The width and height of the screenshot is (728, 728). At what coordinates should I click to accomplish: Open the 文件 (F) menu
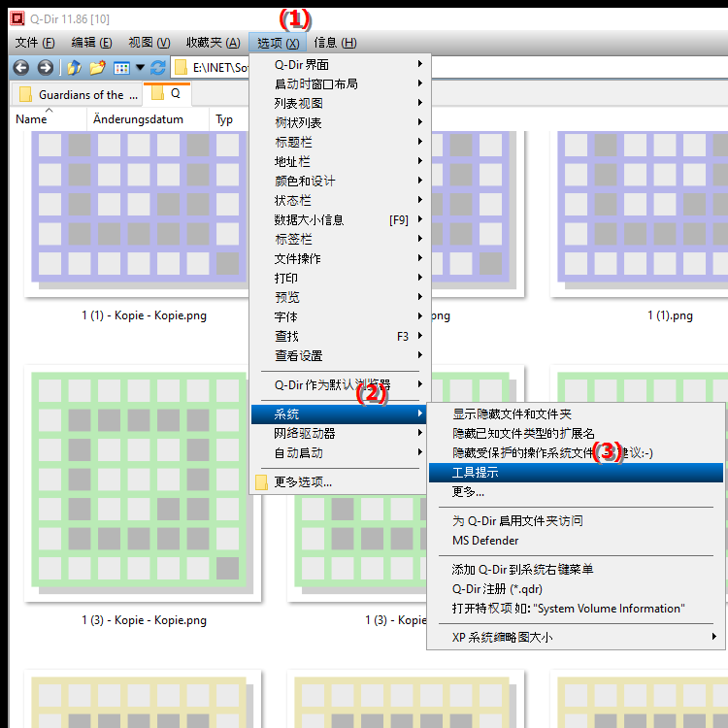[x=35, y=43]
